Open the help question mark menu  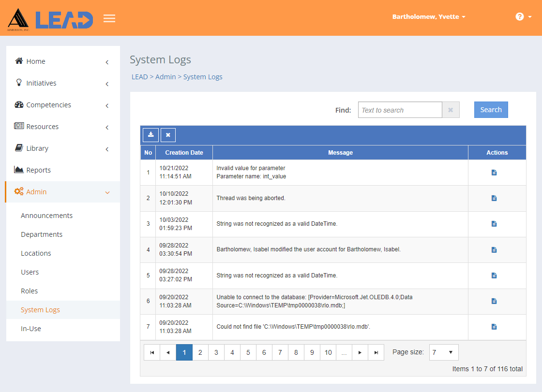[x=520, y=16]
